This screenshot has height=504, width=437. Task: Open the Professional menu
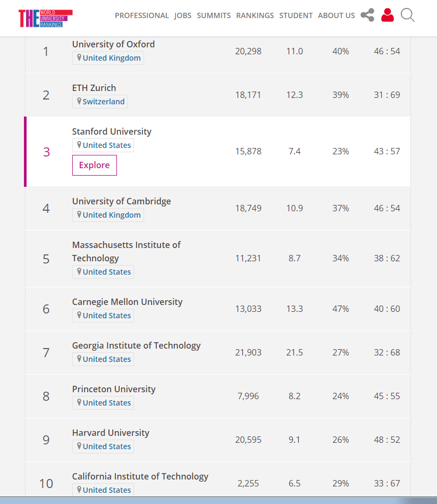pos(142,15)
